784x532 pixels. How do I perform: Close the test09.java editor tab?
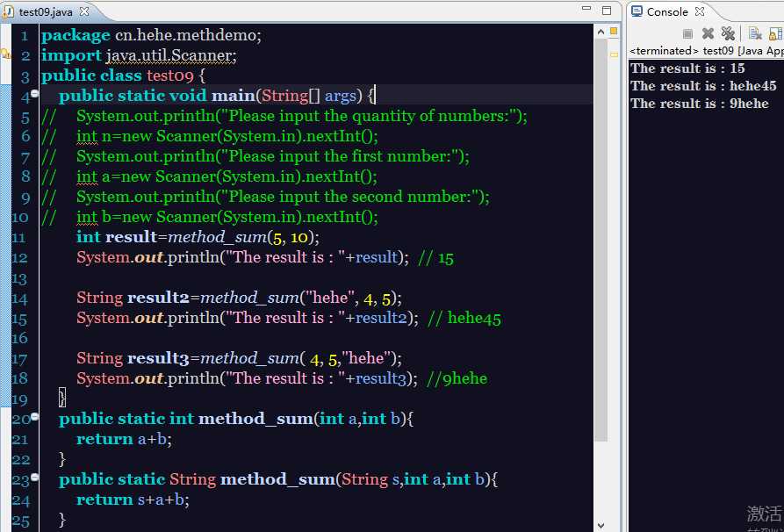(x=84, y=11)
